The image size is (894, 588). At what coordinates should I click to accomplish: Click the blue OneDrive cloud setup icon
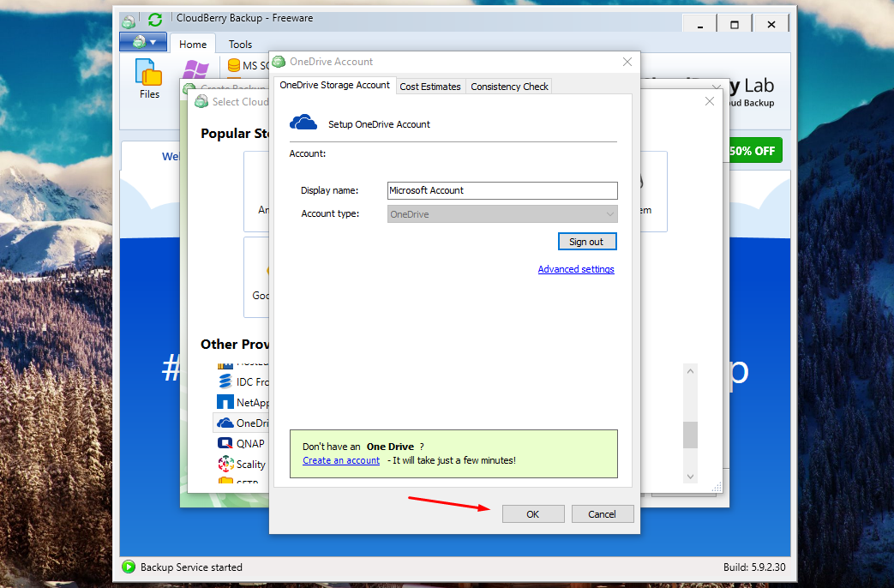pyautogui.click(x=303, y=123)
